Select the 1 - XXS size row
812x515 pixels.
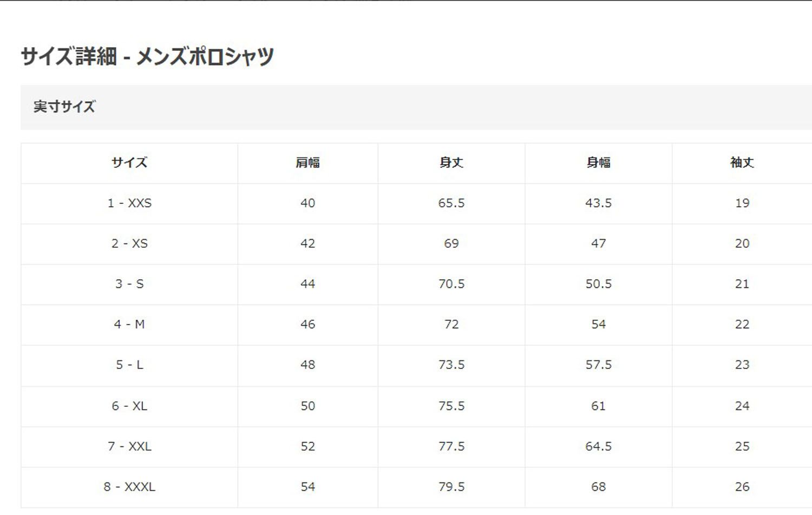(416, 203)
